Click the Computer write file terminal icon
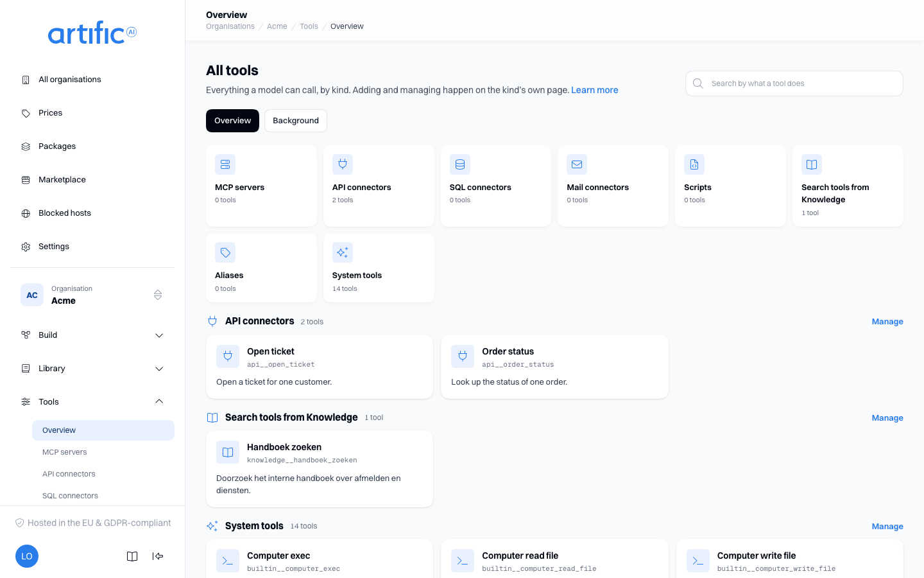The image size is (924, 578). click(698, 561)
